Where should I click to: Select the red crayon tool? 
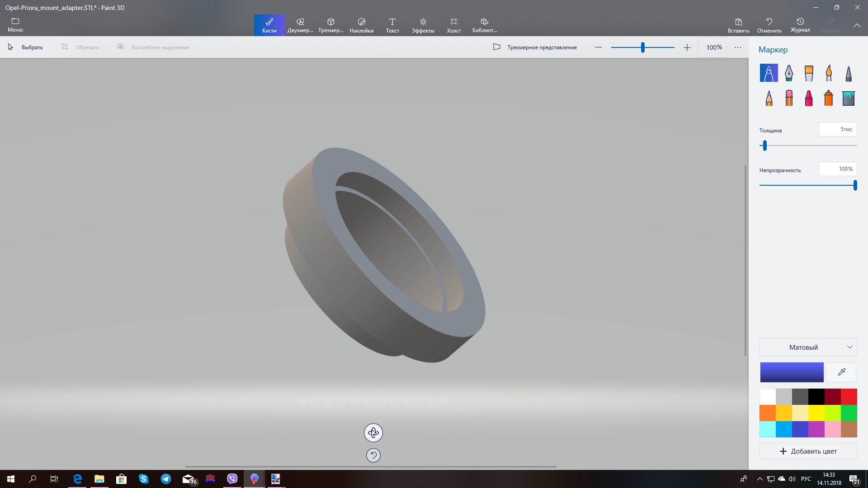point(809,98)
